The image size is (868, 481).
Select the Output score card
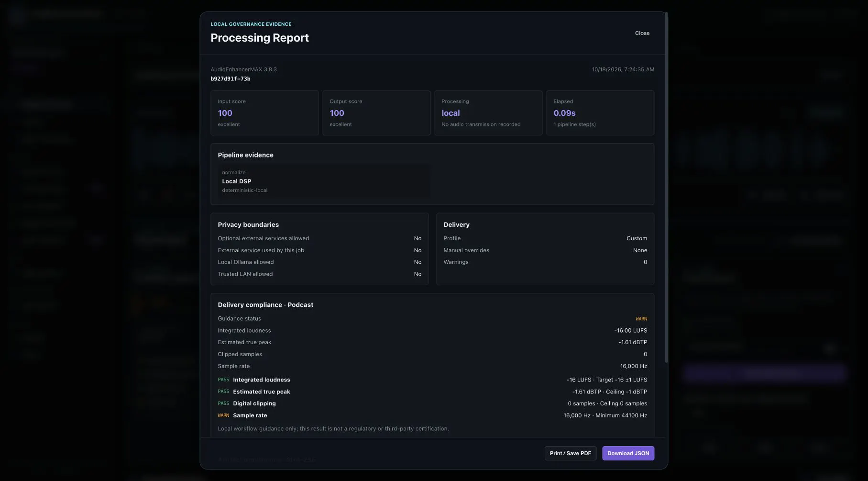click(376, 113)
